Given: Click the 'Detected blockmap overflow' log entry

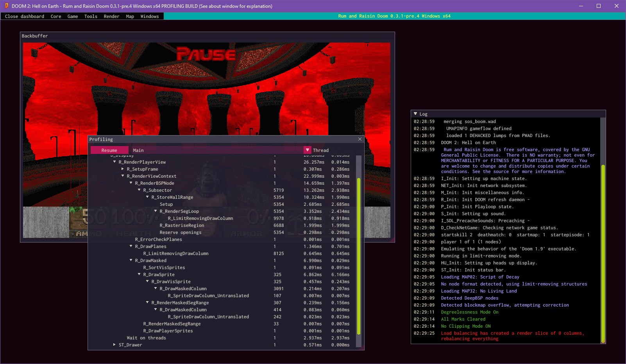Looking at the screenshot, I should (505, 305).
